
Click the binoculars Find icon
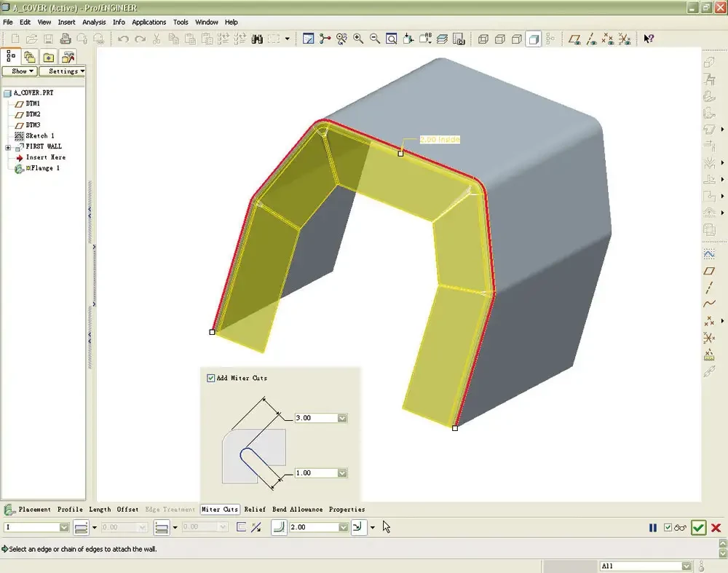tap(257, 39)
